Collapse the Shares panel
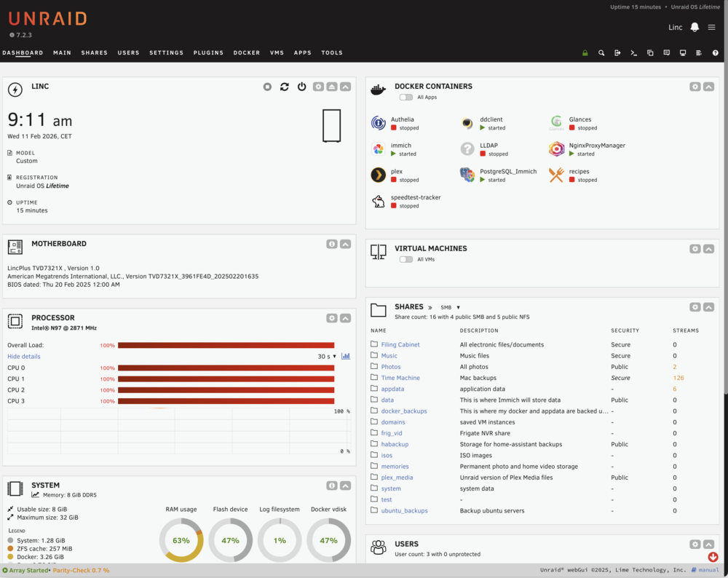This screenshot has width=728, height=578. tap(708, 307)
